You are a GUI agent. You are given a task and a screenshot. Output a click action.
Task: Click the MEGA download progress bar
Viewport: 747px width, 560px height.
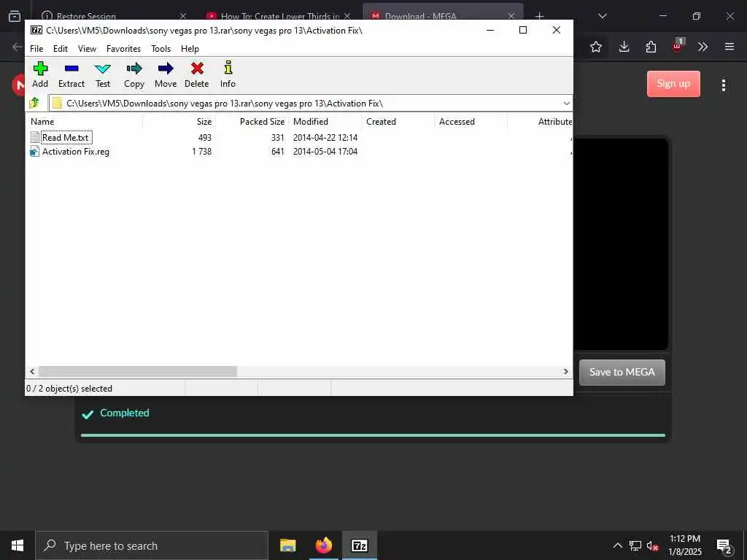[373, 435]
